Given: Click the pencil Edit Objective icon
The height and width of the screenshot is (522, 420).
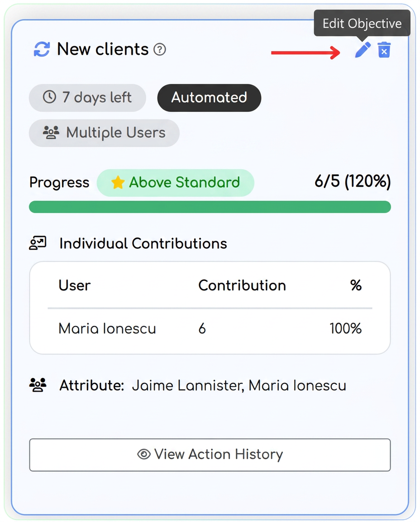Looking at the screenshot, I should click(363, 50).
